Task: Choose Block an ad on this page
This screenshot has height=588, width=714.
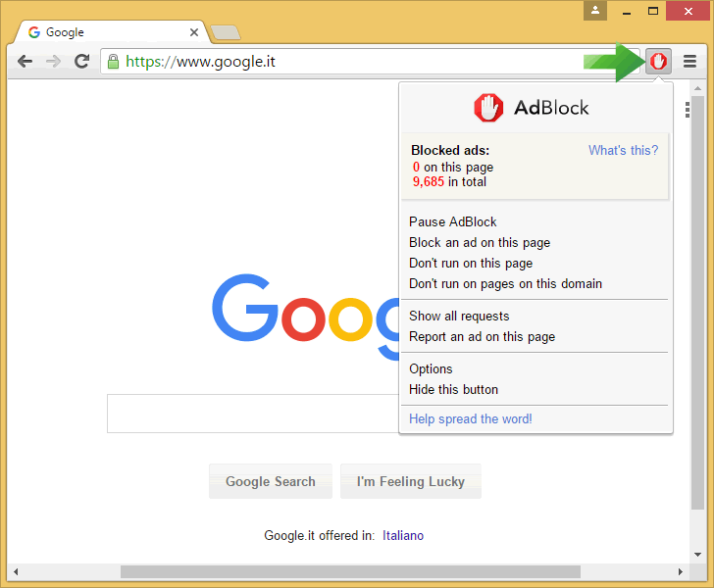Action: tap(480, 243)
